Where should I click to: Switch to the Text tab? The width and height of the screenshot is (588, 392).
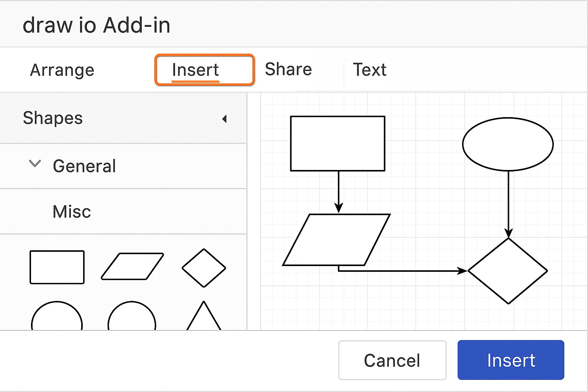point(369,70)
